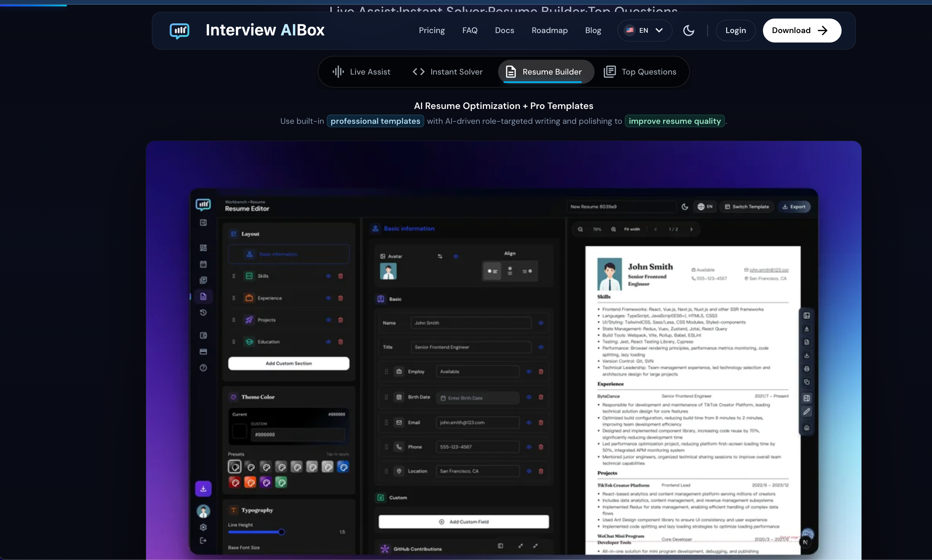Click the layout icon at top of preview side toolbar
This screenshot has height=560, width=932.
tap(807, 315)
